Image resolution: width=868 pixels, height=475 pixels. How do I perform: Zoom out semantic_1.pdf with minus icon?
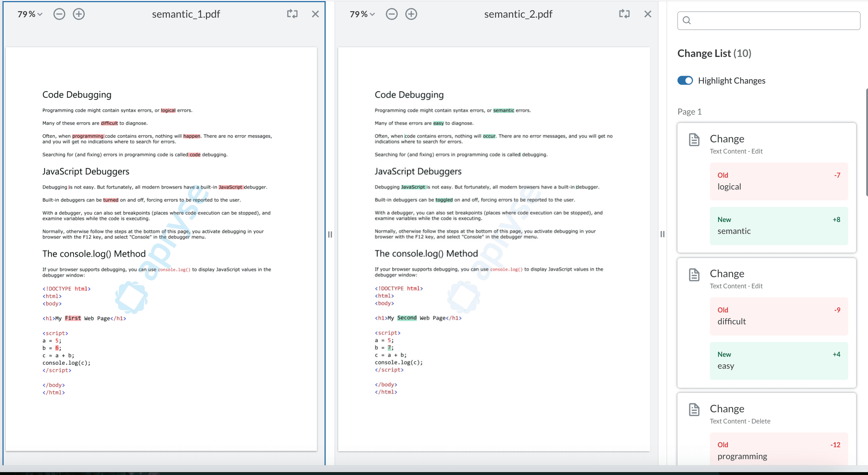(59, 14)
